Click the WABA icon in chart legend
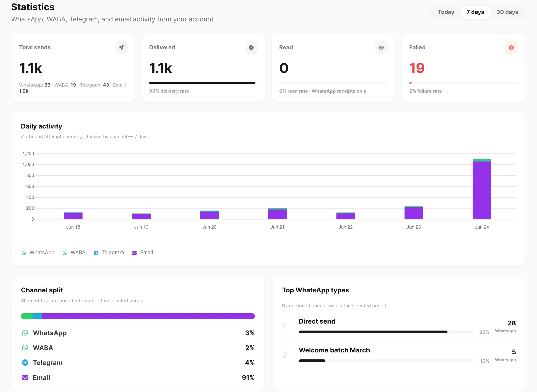Image resolution: width=537 pixels, height=392 pixels. (65, 253)
